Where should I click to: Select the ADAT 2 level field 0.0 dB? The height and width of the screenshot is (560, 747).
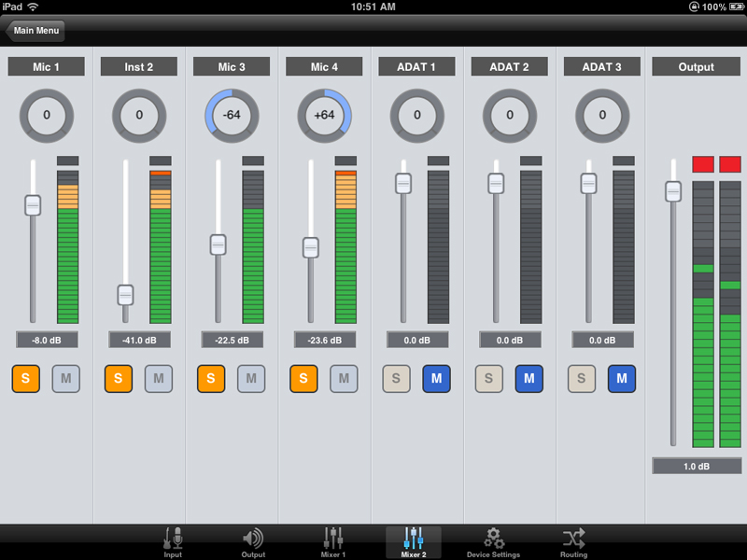[510, 340]
